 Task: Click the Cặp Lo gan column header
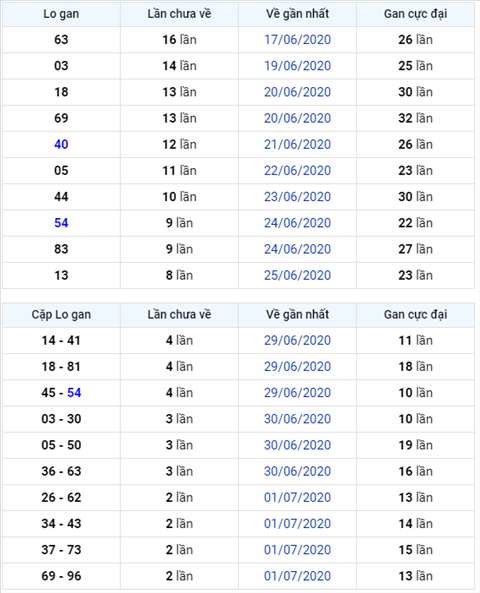[61, 315]
